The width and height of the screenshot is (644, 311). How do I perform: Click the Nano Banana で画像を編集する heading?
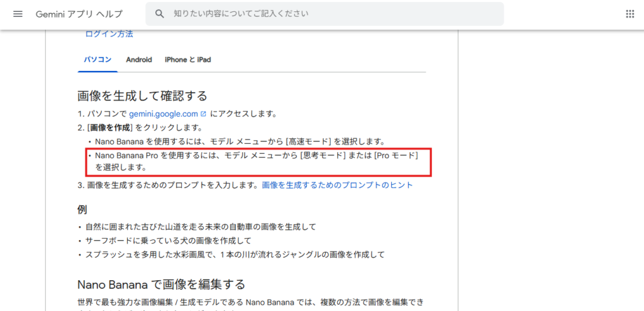click(x=161, y=284)
